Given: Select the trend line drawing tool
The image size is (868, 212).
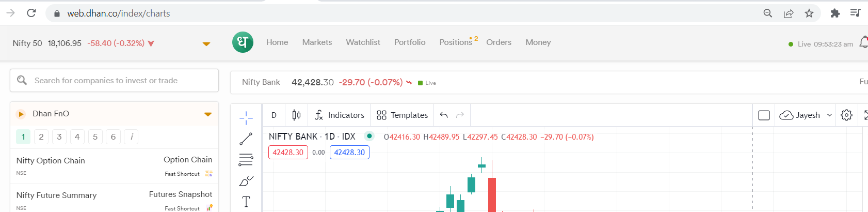Looking at the screenshot, I should (246, 139).
